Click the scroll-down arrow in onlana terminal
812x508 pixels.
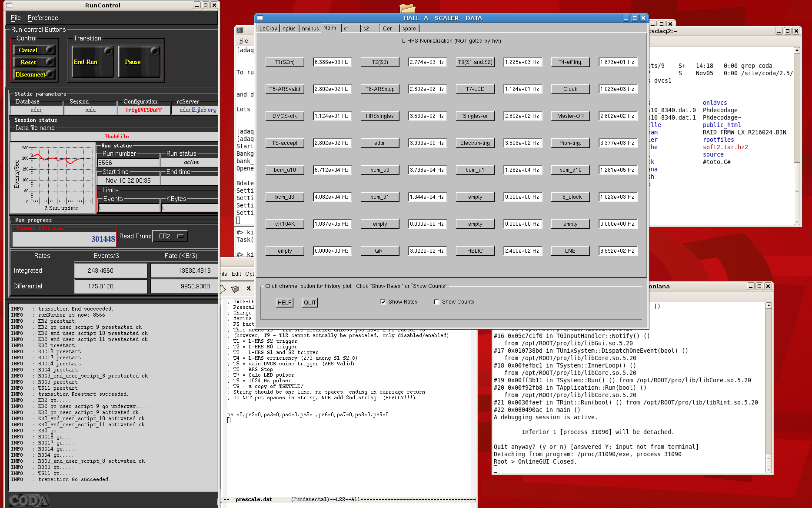[769, 470]
